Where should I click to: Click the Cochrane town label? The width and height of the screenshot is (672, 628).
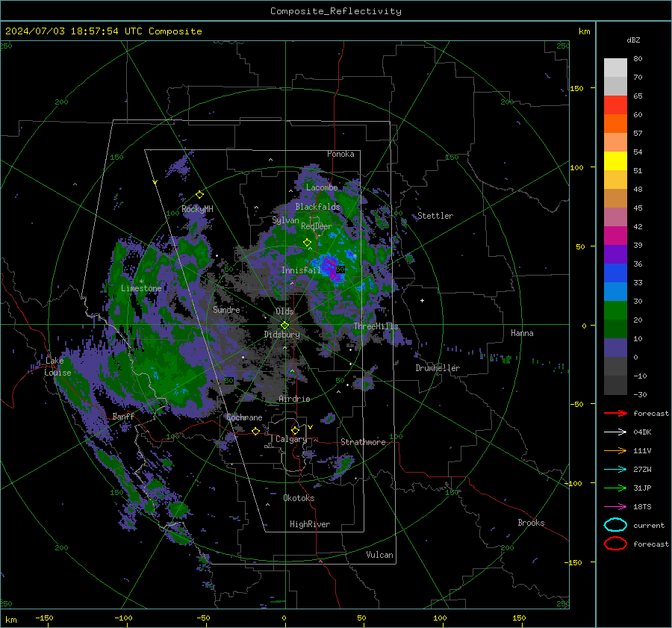[244, 417]
